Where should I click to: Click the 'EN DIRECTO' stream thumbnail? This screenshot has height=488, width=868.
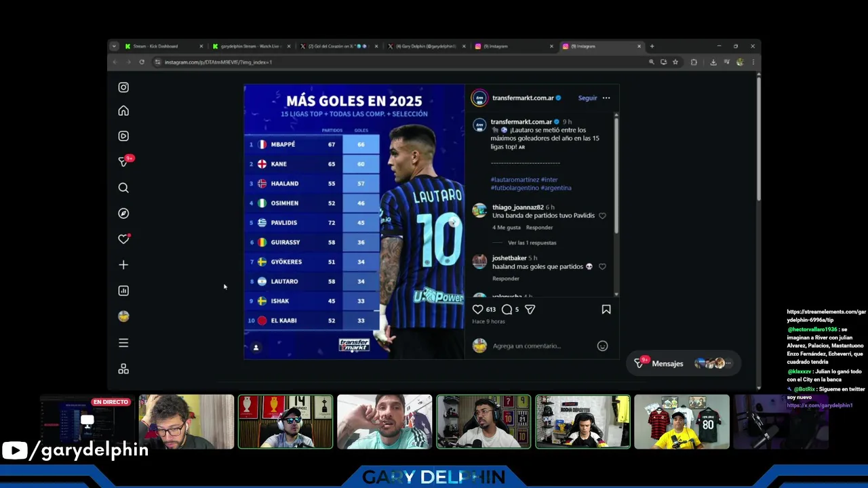tap(86, 422)
